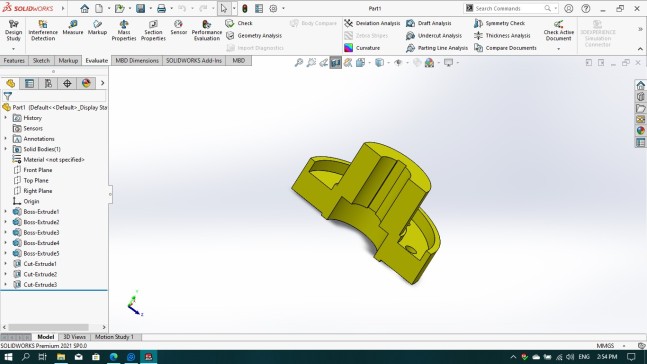Image resolution: width=647 pixels, height=364 pixels.
Task: Open the MBD Dimensions tab
Action: click(137, 61)
